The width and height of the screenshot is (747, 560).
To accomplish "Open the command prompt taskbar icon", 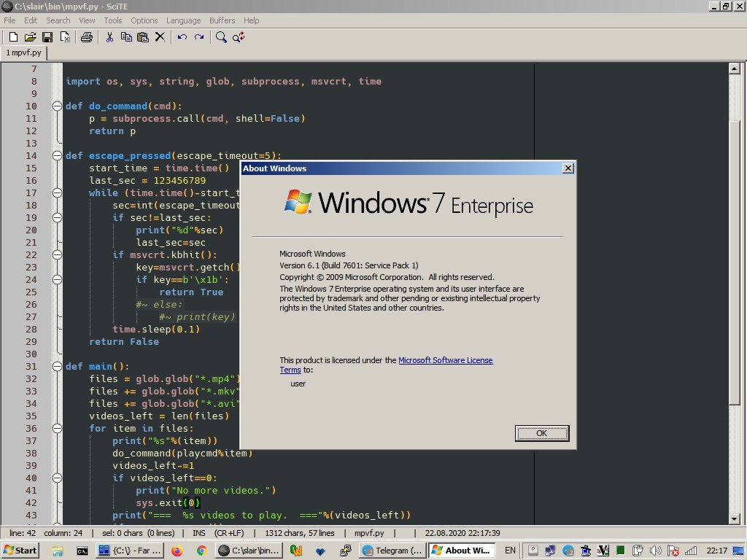I will pos(82,551).
